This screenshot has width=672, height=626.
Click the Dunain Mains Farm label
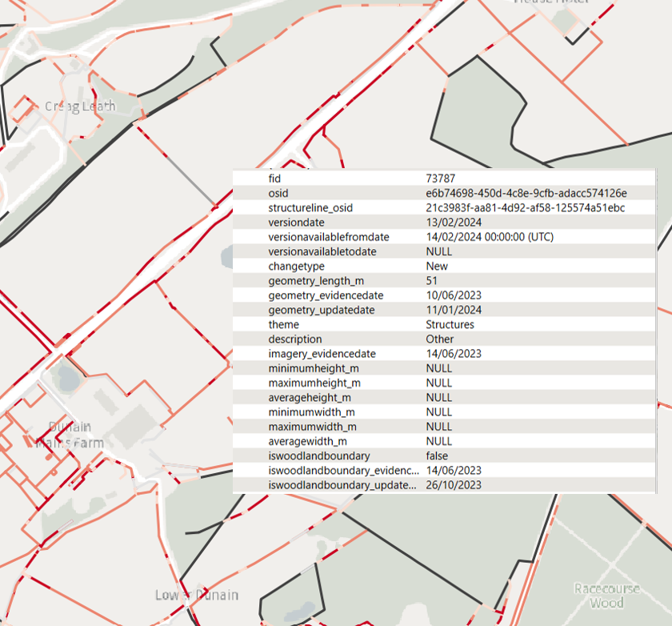click(x=70, y=435)
